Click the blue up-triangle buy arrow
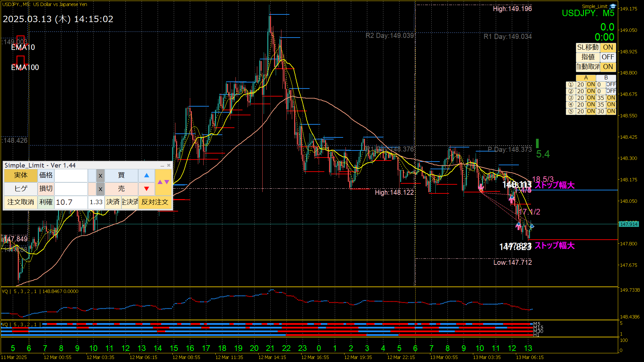644x362 pixels. [147, 175]
